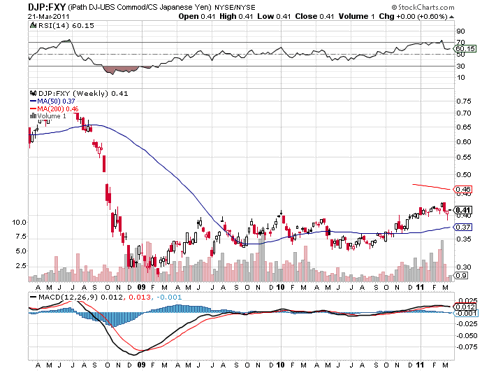Click the small up triangle after Chg percentage

[x=451, y=17]
